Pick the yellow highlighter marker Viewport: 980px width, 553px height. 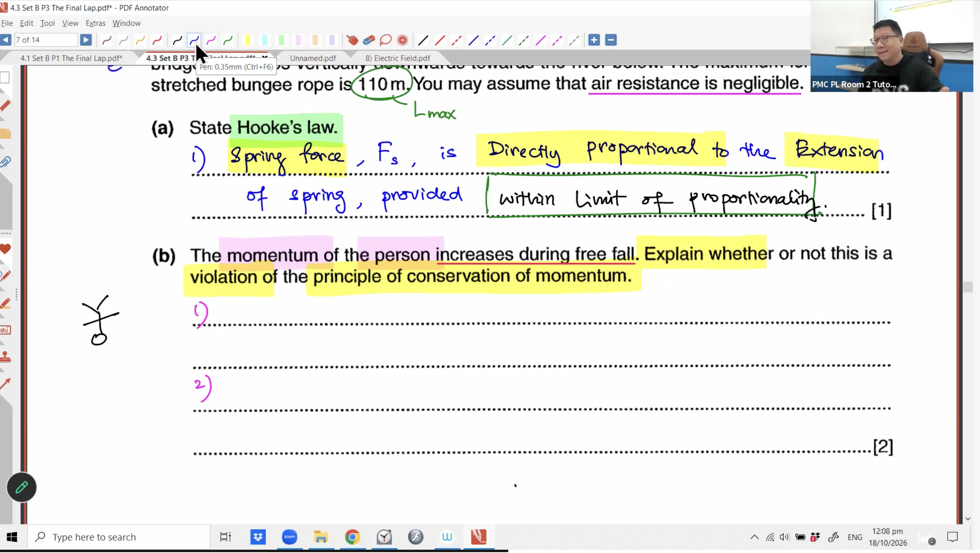tap(248, 40)
